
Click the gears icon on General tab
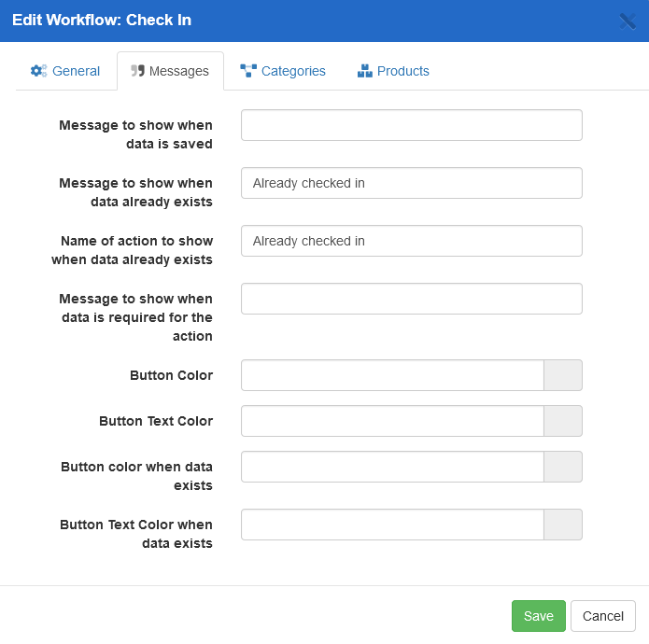[38, 71]
